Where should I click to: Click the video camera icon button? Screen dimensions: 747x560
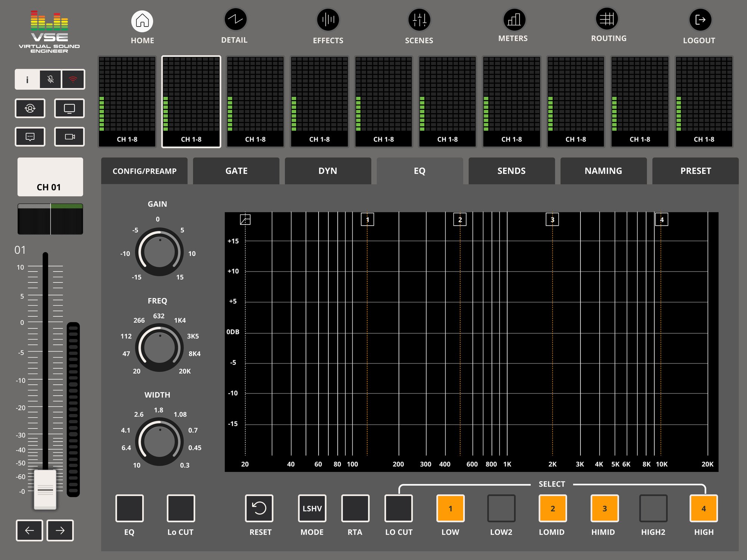[x=69, y=137]
